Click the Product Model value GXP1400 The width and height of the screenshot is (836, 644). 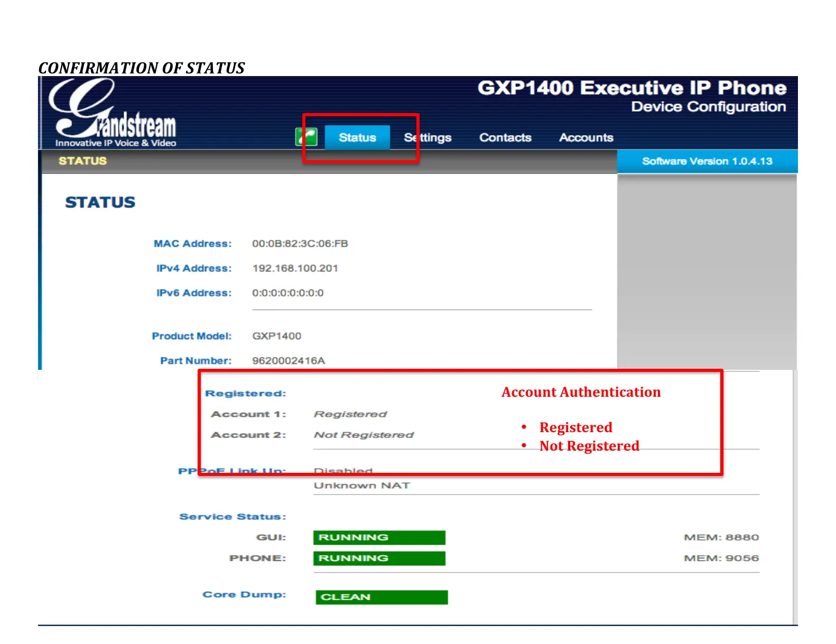tap(276, 336)
